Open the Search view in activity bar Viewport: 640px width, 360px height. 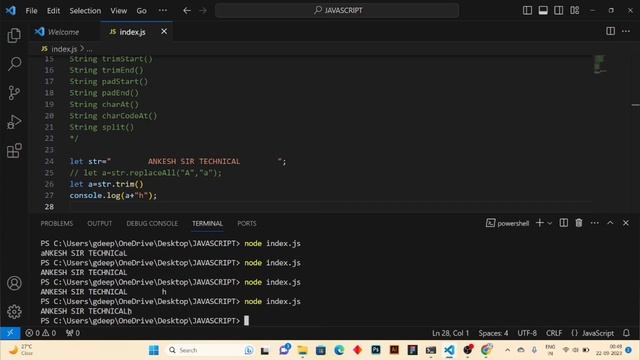tap(14, 64)
